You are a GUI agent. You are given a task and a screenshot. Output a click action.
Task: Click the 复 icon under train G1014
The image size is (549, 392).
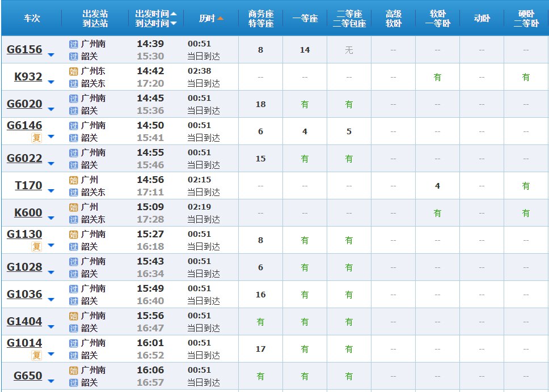(x=36, y=355)
